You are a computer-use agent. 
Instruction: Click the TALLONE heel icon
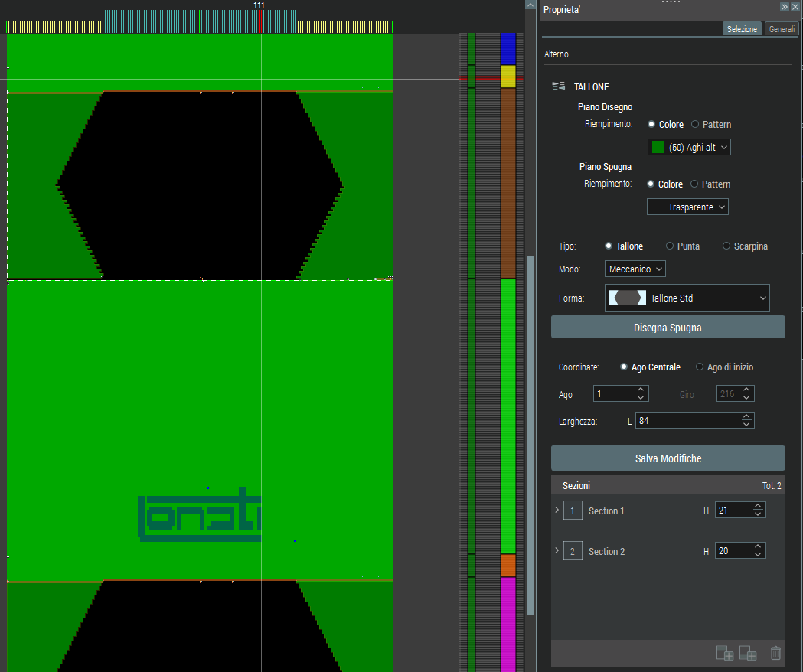coord(558,86)
